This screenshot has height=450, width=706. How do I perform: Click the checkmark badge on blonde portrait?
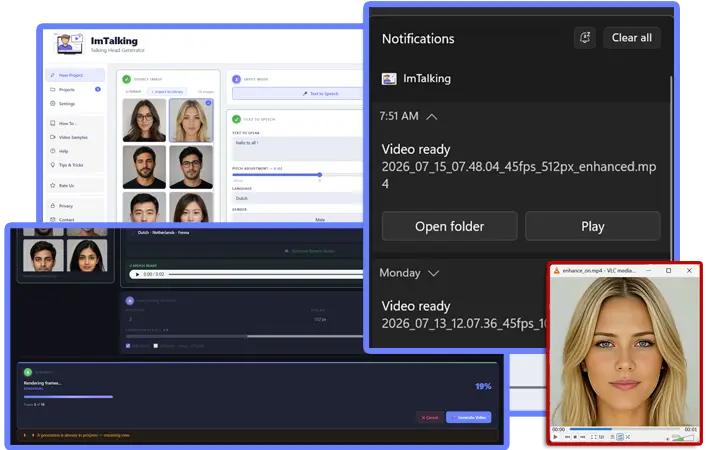[x=208, y=103]
